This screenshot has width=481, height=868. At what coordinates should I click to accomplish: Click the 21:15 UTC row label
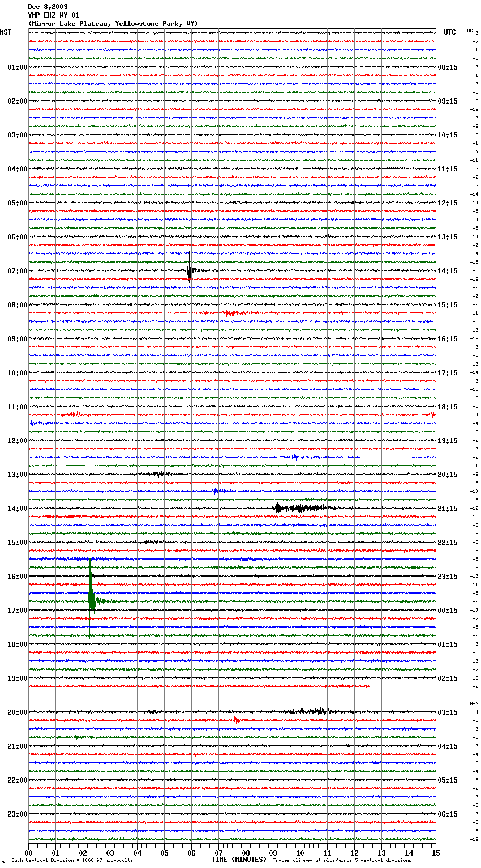click(x=448, y=509)
